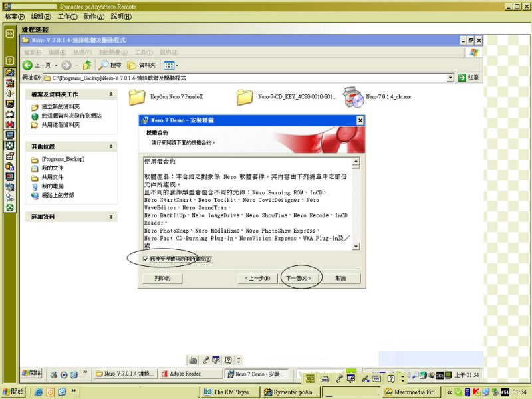This screenshot has width=532, height=399.
Task: Click the blue phone icon in local tray
Action: [x=467, y=392]
